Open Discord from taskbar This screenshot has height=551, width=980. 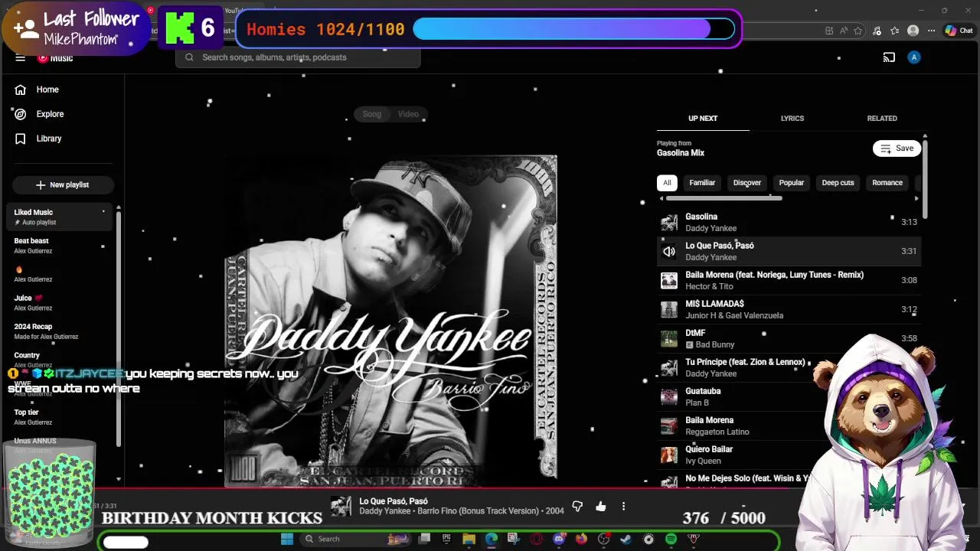(x=559, y=540)
